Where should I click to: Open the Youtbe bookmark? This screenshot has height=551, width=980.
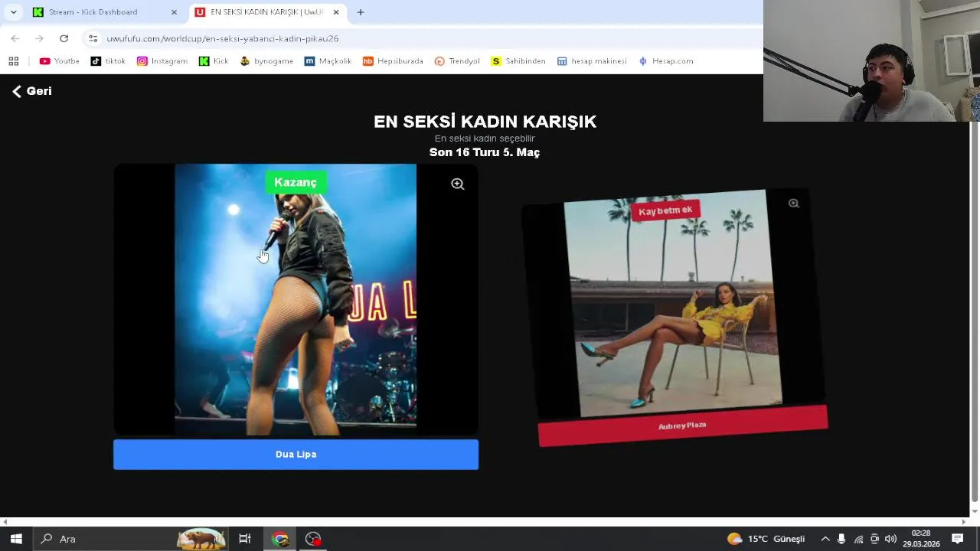click(59, 61)
